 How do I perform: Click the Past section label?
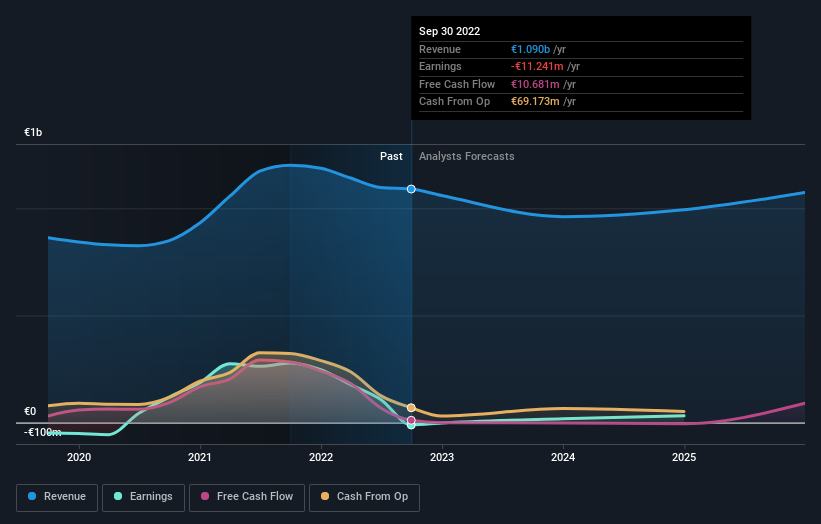click(x=391, y=157)
